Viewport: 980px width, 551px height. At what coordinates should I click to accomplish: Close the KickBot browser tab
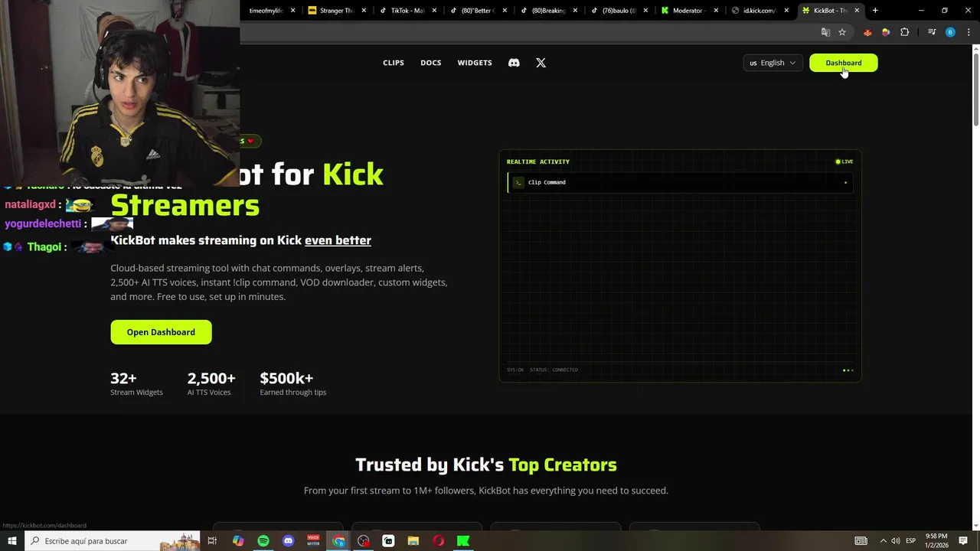[857, 10]
